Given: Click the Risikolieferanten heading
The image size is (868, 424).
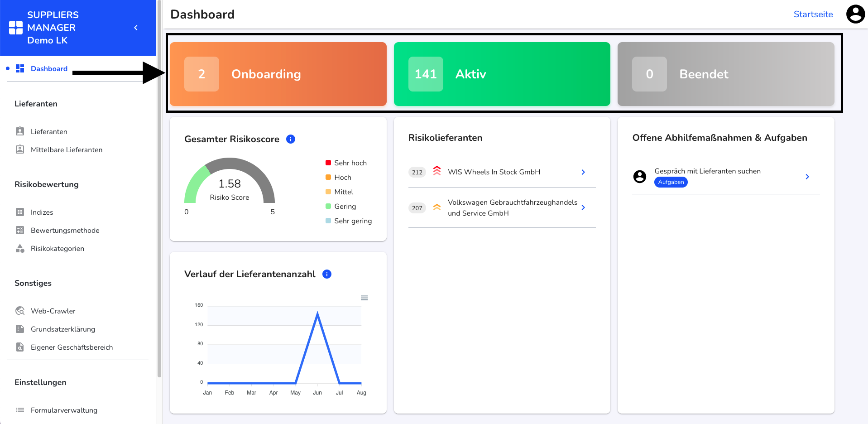Looking at the screenshot, I should 445,138.
